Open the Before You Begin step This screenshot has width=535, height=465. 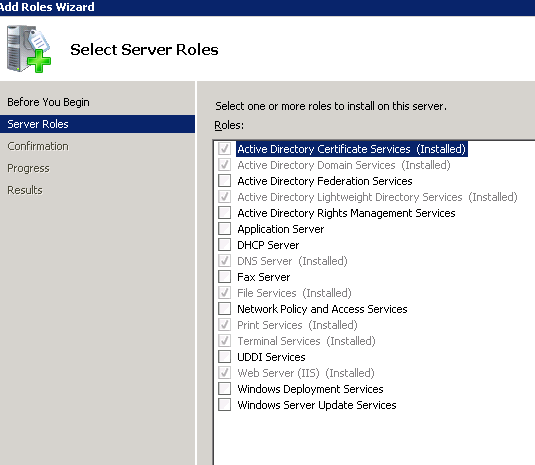click(48, 102)
